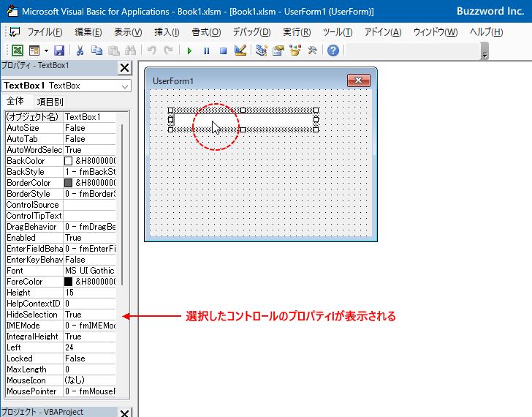Select MouseIcon property row
The height and width of the screenshot is (417, 532).
point(61,380)
